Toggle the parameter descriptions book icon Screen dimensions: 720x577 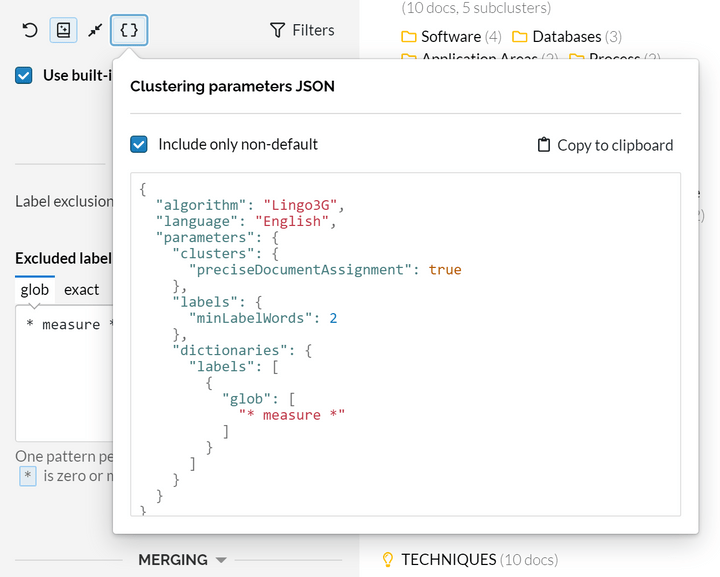click(63, 30)
